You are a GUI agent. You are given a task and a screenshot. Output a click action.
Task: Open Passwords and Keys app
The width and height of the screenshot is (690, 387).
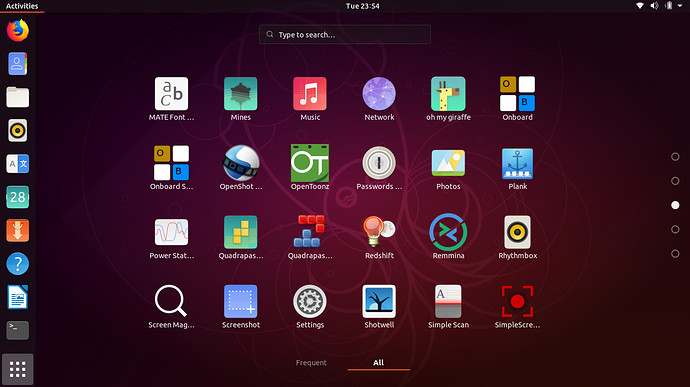pyautogui.click(x=379, y=163)
